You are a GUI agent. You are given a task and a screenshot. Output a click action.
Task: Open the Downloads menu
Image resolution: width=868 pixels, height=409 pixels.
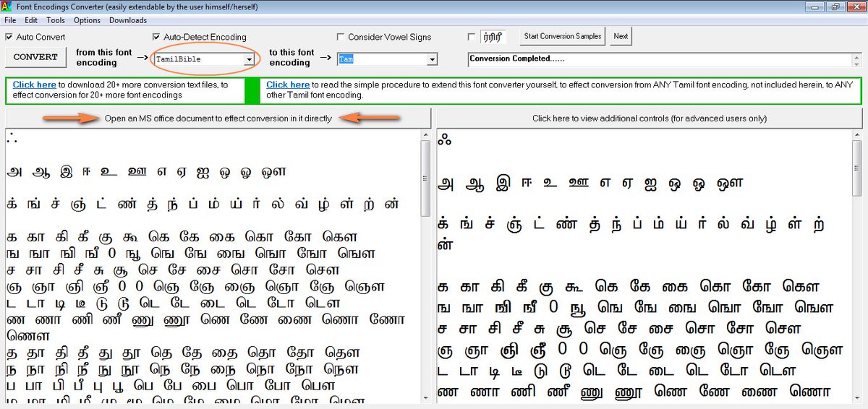coord(128,20)
